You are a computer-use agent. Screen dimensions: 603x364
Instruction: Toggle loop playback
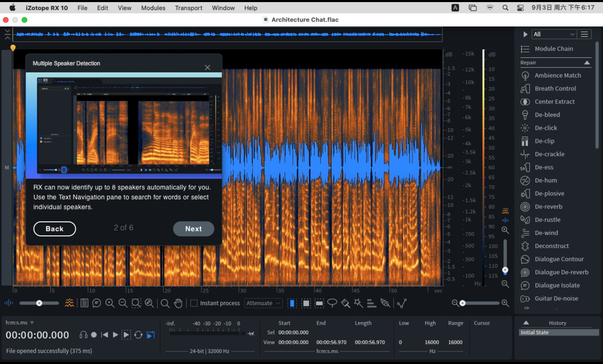click(x=138, y=335)
